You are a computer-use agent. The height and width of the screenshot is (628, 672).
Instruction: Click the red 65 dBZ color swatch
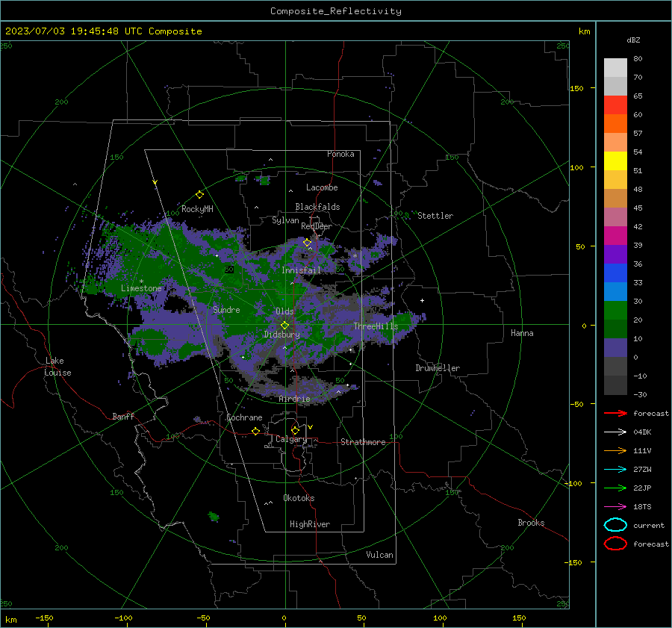coord(615,105)
